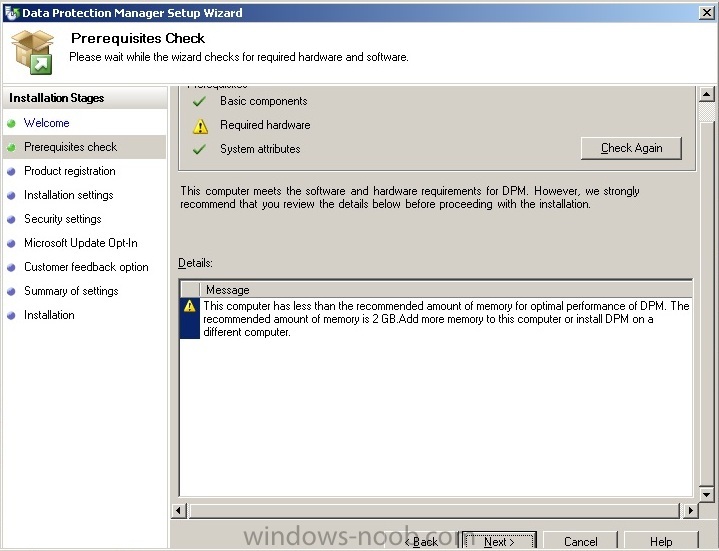The height and width of the screenshot is (551, 719).
Task: Select the Microsoft Update Opt-In stage
Action: coord(81,243)
